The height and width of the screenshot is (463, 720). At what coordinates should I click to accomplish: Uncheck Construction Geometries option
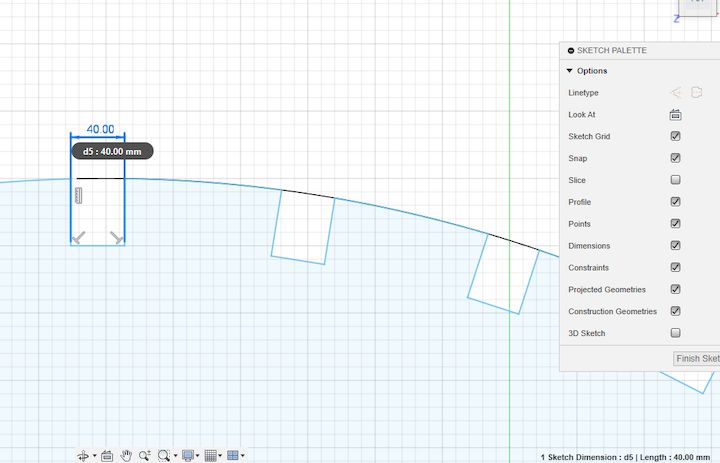675,311
